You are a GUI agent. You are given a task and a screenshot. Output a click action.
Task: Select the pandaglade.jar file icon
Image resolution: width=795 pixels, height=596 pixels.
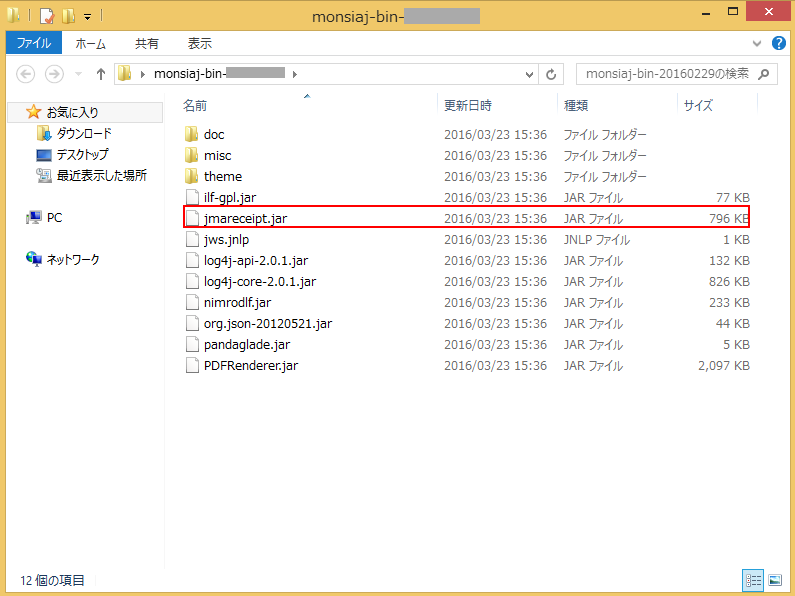192,345
